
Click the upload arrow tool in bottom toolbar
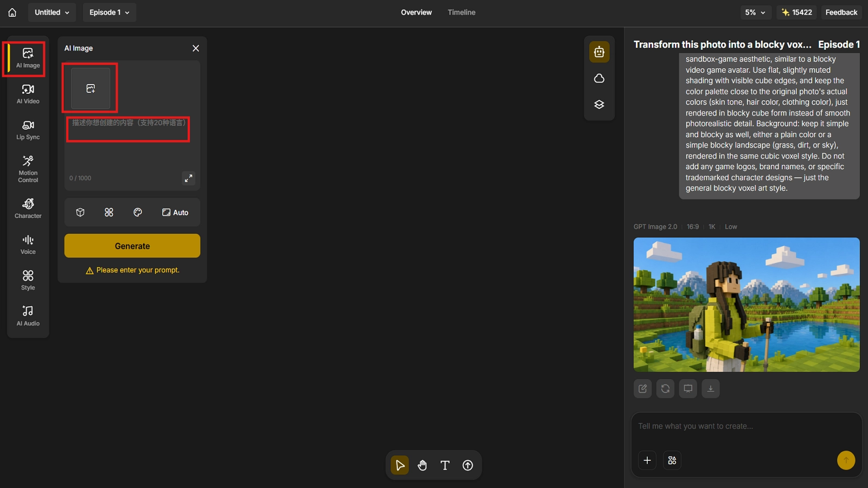(x=468, y=465)
